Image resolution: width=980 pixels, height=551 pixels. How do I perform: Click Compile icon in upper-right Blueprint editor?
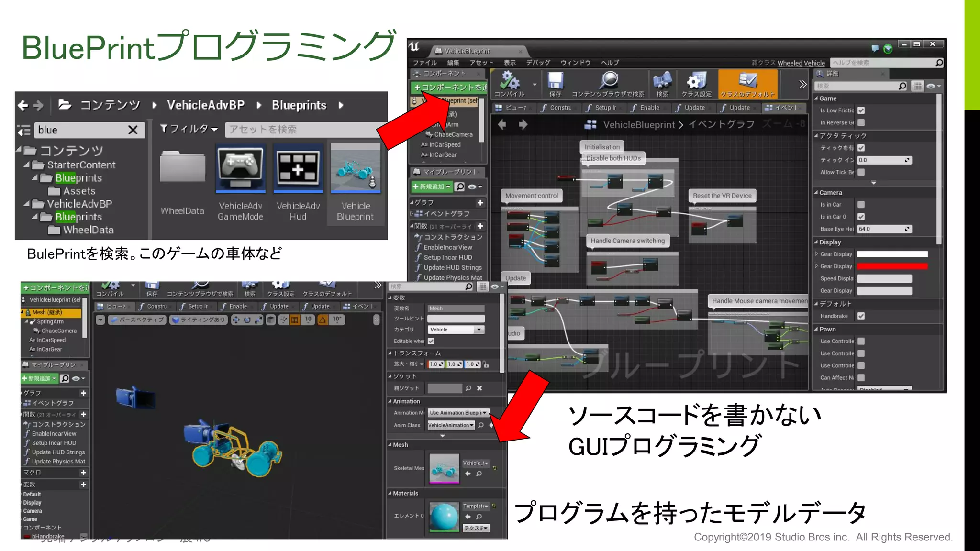[510, 80]
